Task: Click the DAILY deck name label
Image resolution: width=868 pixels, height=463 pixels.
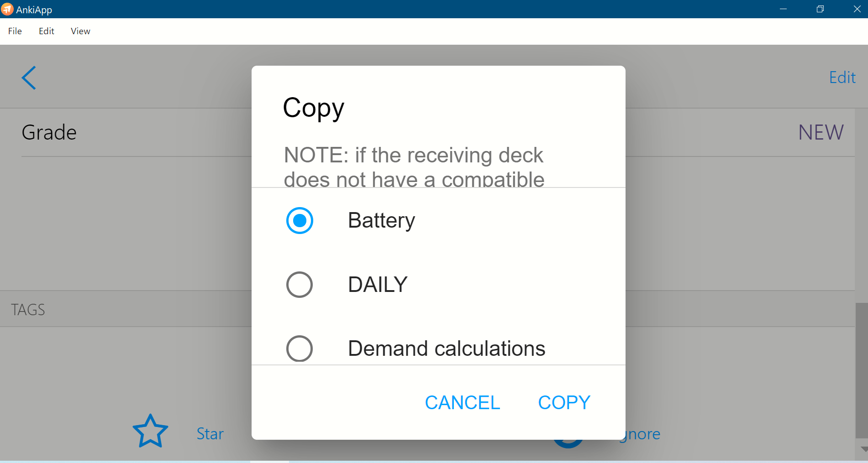Action: coord(378,285)
